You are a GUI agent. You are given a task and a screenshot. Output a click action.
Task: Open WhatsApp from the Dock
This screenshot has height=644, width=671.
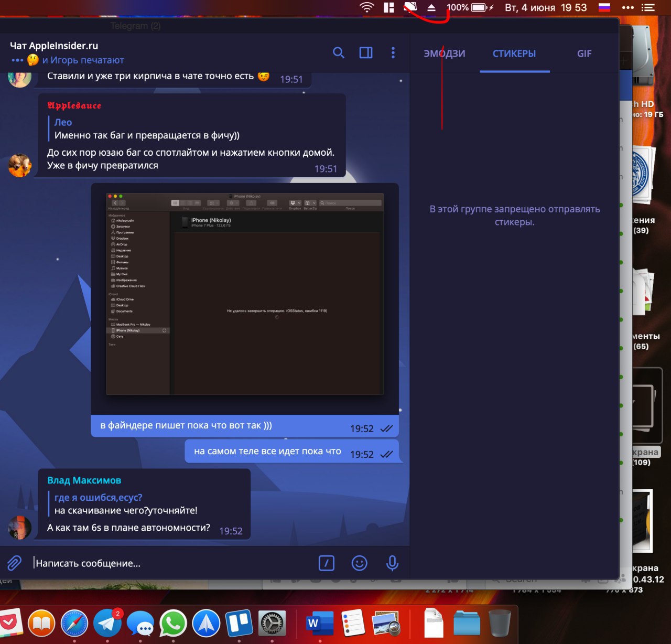coord(173,624)
